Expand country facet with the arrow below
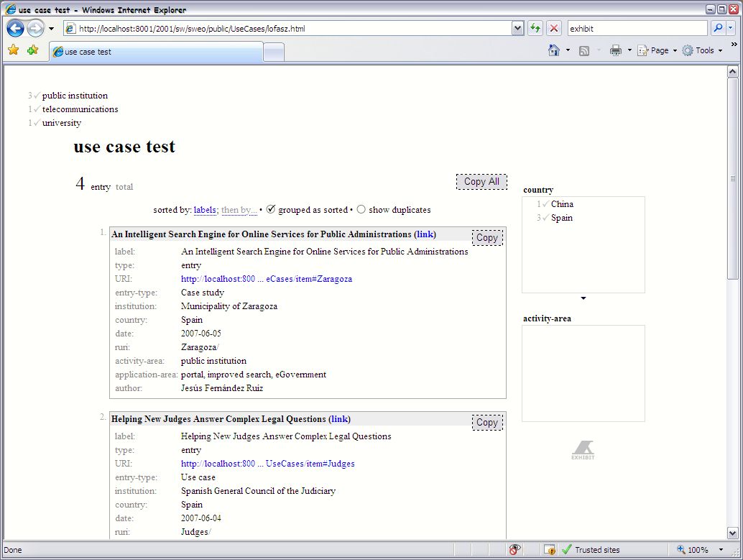Viewport: 743px width, 560px height. [x=583, y=298]
